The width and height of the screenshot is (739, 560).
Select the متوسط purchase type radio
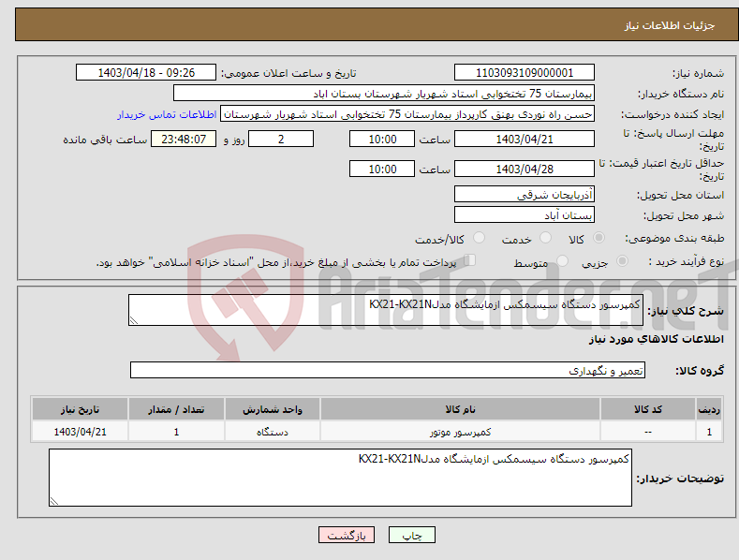[562, 260]
